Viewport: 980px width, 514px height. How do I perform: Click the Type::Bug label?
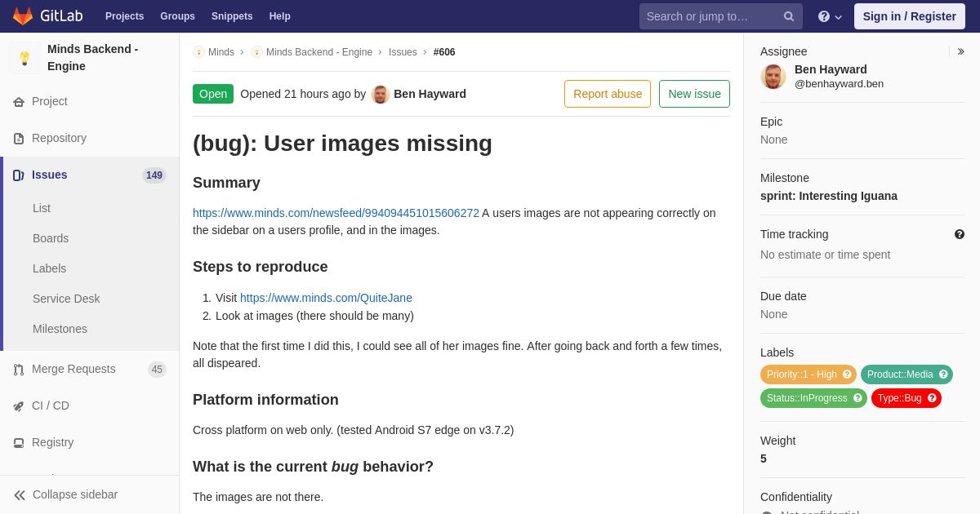coord(899,398)
